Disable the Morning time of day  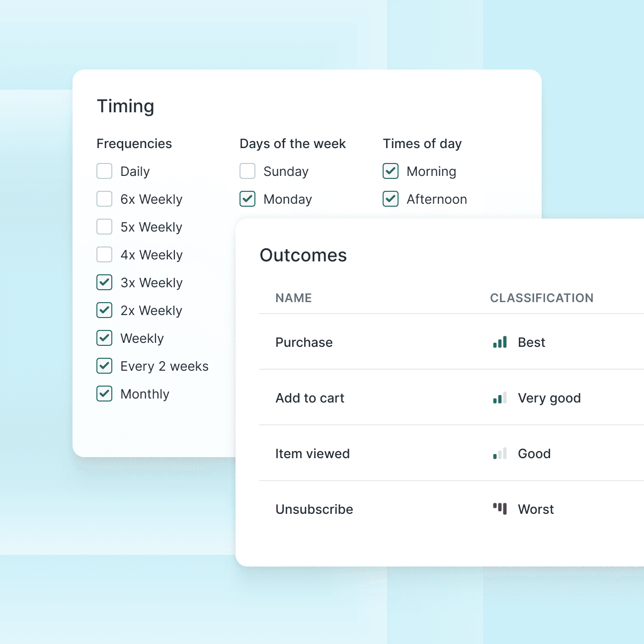(390, 171)
